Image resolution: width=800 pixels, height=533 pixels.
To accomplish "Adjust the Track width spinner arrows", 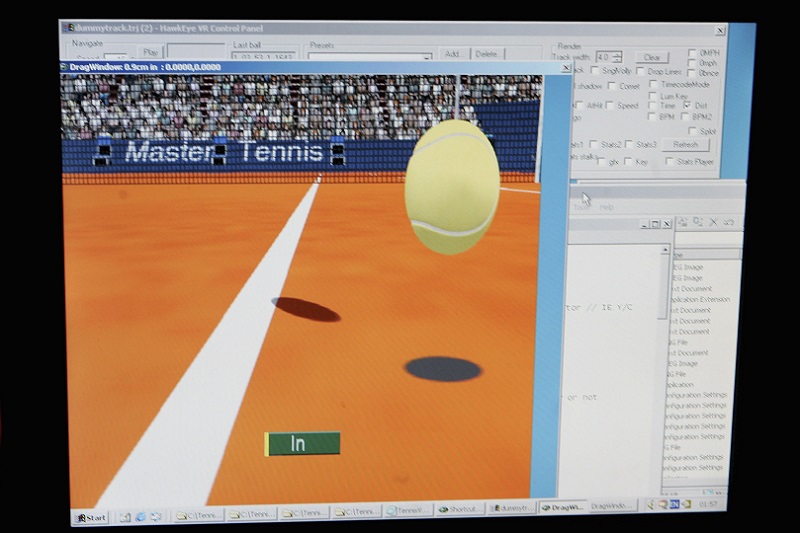I will pyautogui.click(x=617, y=57).
